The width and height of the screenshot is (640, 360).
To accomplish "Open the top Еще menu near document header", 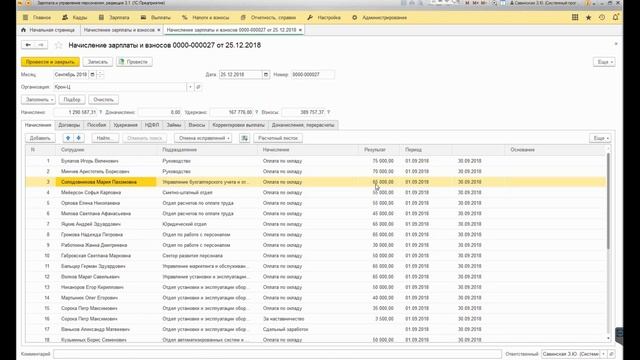I will tap(604, 62).
